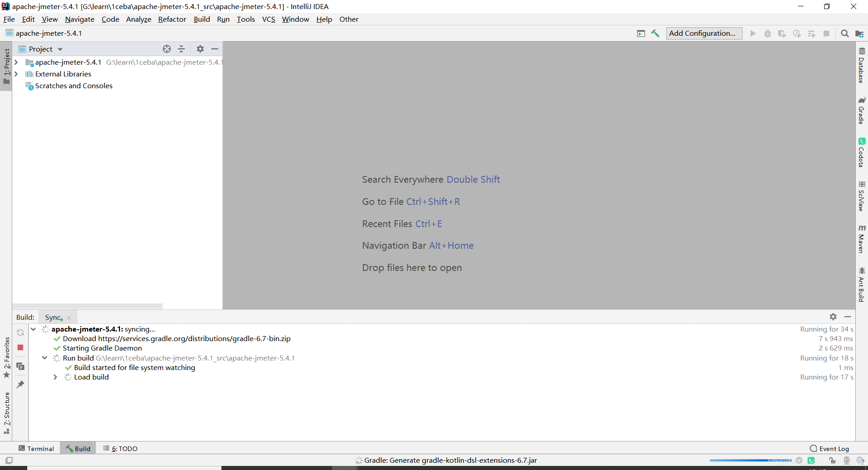Click Collapse All icon in Project panel
Viewport: 868px width, 470px height.
(181, 49)
